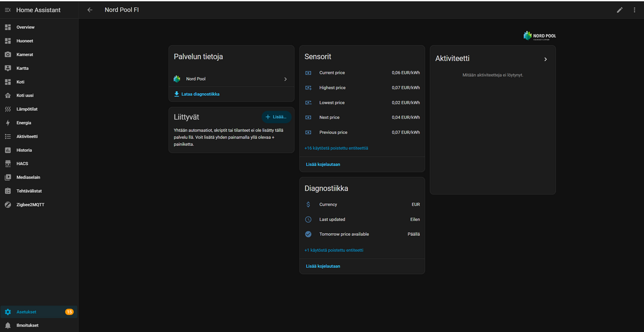Click the Highest price sensor icon
Viewport: 644px width, 332px height.
tap(308, 87)
